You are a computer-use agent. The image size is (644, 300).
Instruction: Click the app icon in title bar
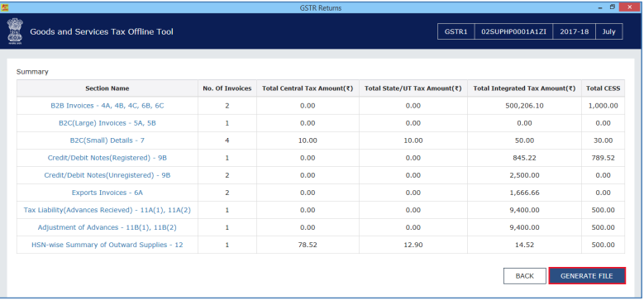click(x=5, y=7)
